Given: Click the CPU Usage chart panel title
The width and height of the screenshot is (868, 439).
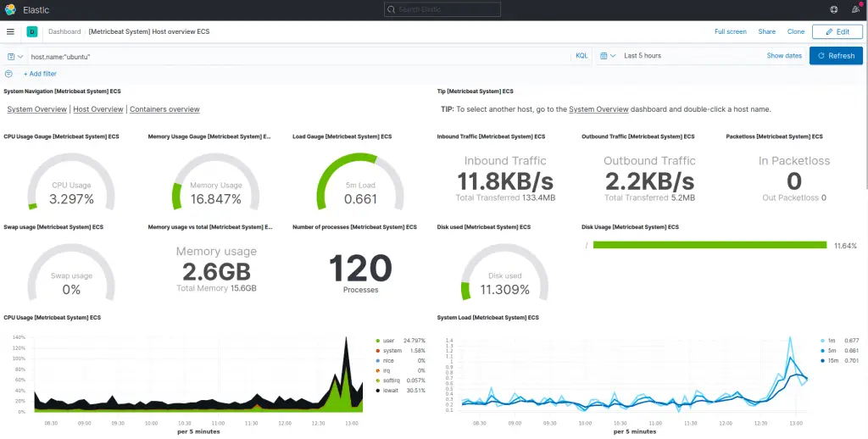Looking at the screenshot, I should [x=53, y=318].
